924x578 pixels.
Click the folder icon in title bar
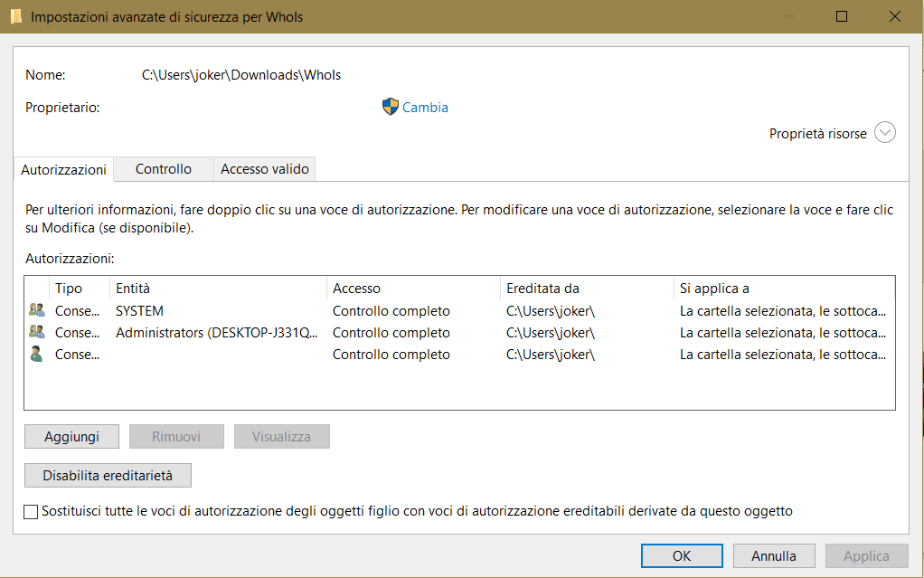tap(15, 16)
